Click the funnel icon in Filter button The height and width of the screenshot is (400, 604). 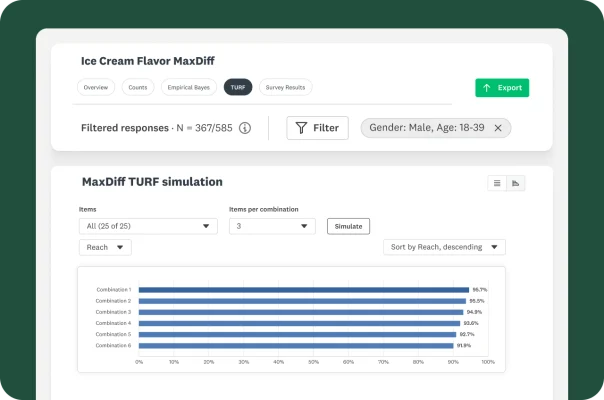click(301, 128)
